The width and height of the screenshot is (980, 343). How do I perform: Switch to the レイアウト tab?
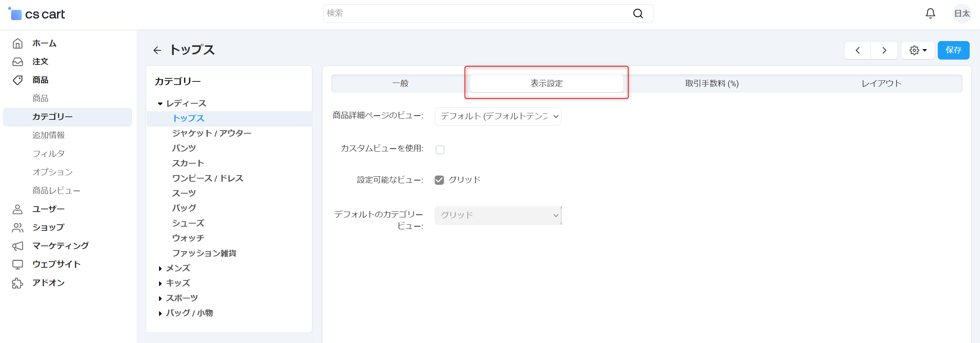881,83
